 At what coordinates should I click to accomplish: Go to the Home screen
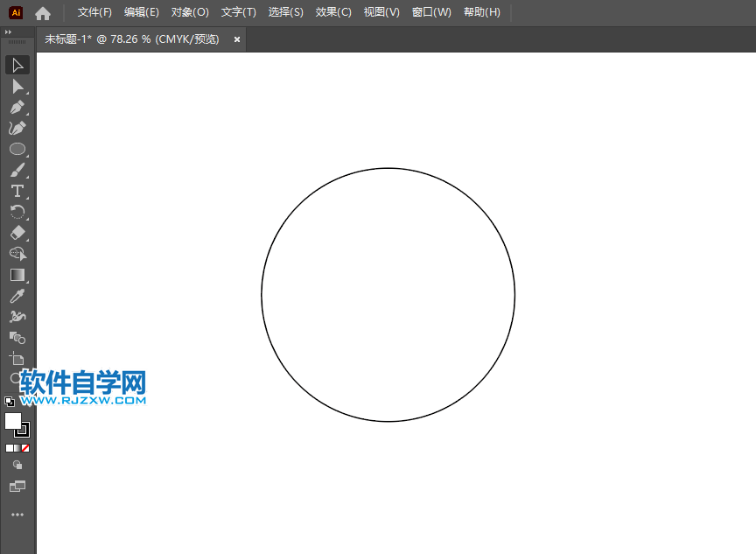43,11
